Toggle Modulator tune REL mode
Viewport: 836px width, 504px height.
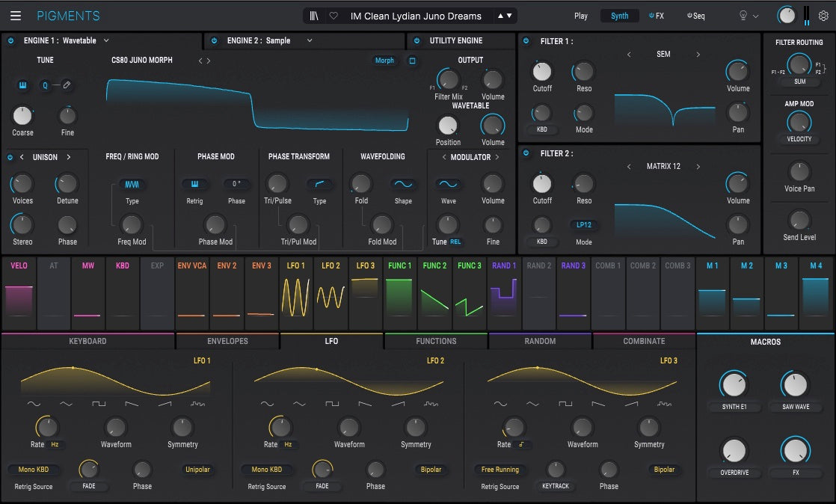455,242
